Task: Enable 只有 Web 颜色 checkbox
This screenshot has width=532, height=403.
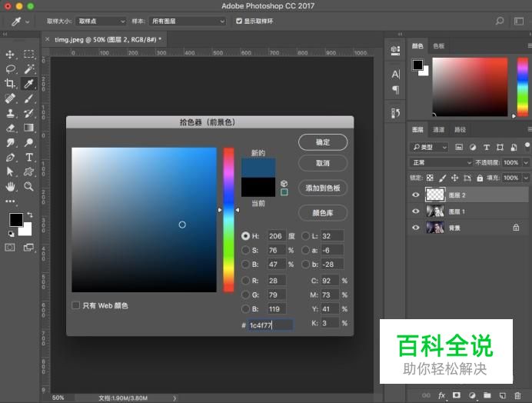Action: (x=75, y=305)
